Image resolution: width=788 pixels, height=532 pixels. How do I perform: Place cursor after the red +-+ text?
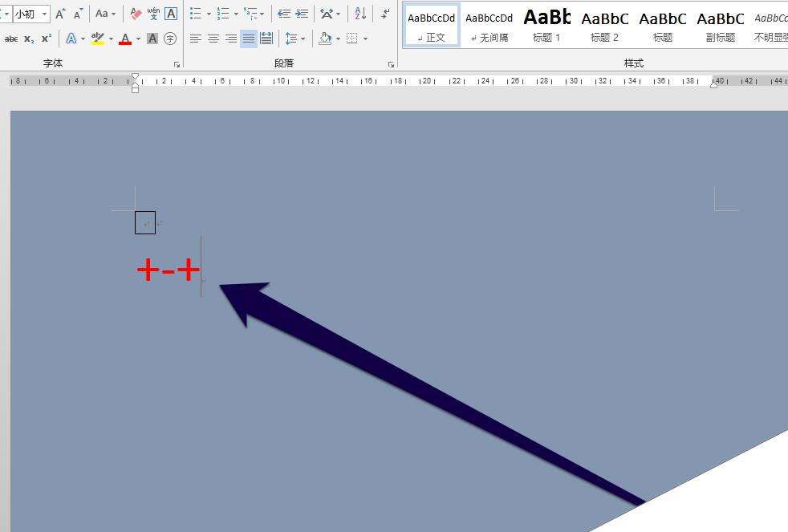pos(201,270)
